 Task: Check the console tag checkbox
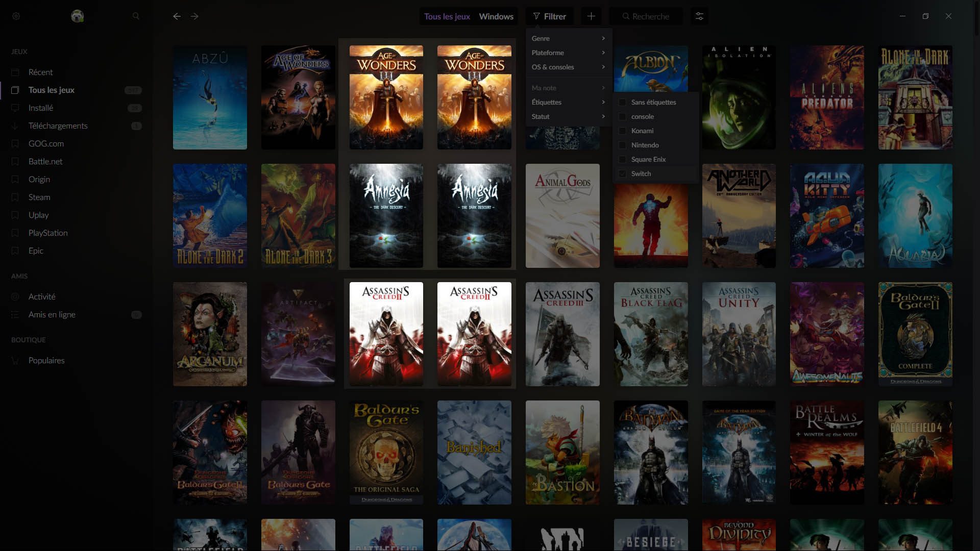pos(622,117)
